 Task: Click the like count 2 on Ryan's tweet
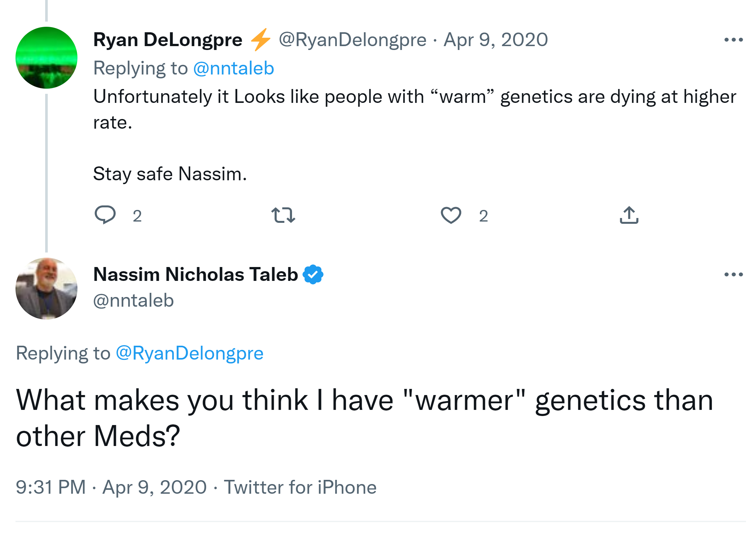tap(483, 216)
